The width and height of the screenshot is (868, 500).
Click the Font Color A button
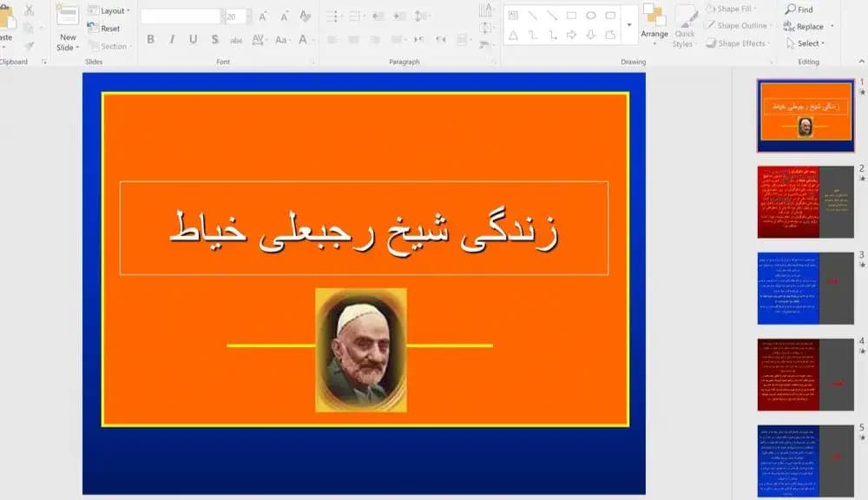[x=303, y=39]
